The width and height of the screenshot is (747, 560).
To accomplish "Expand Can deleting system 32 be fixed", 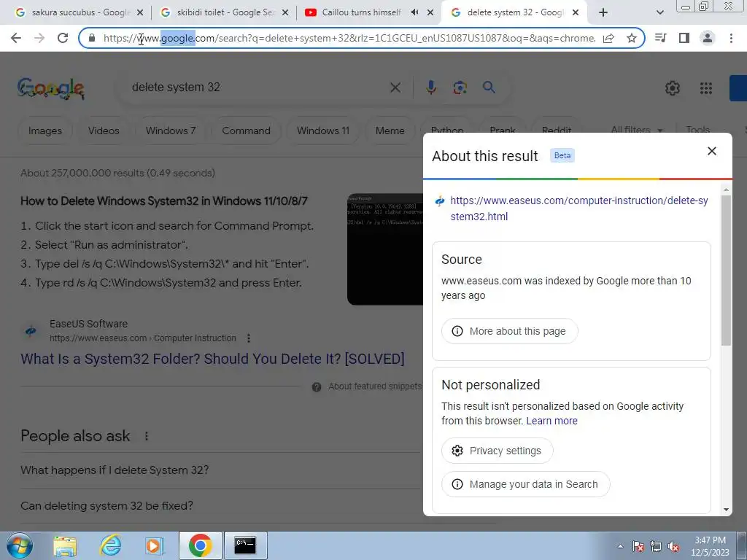I will [220, 506].
